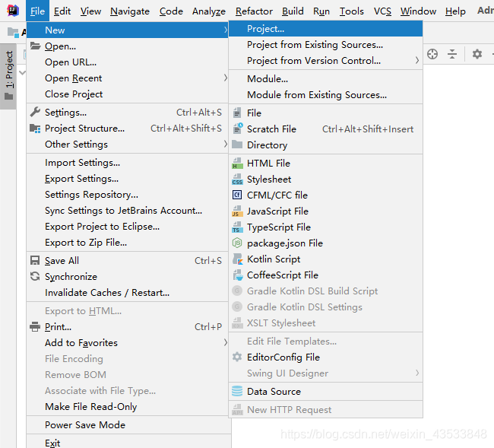The height and width of the screenshot is (448, 494).
Task: Choose Export Settings... entry
Action: tap(127, 179)
